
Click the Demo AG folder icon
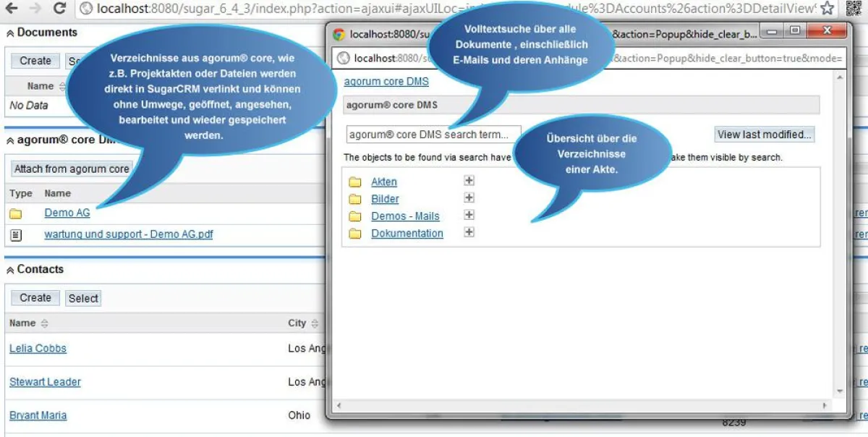click(x=16, y=213)
